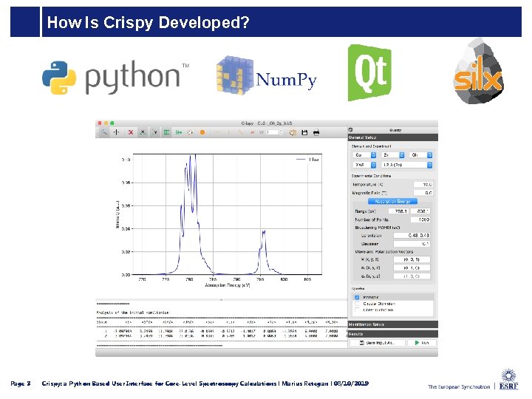Screen dimensions: 532x399
Task: Toggle the green grid icon
Action: (166, 132)
